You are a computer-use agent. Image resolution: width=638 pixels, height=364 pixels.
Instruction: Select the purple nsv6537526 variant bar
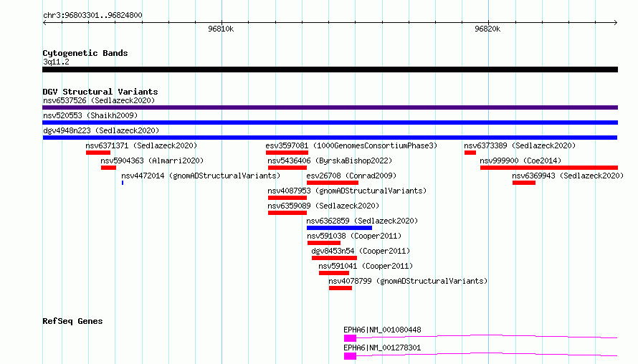point(330,107)
